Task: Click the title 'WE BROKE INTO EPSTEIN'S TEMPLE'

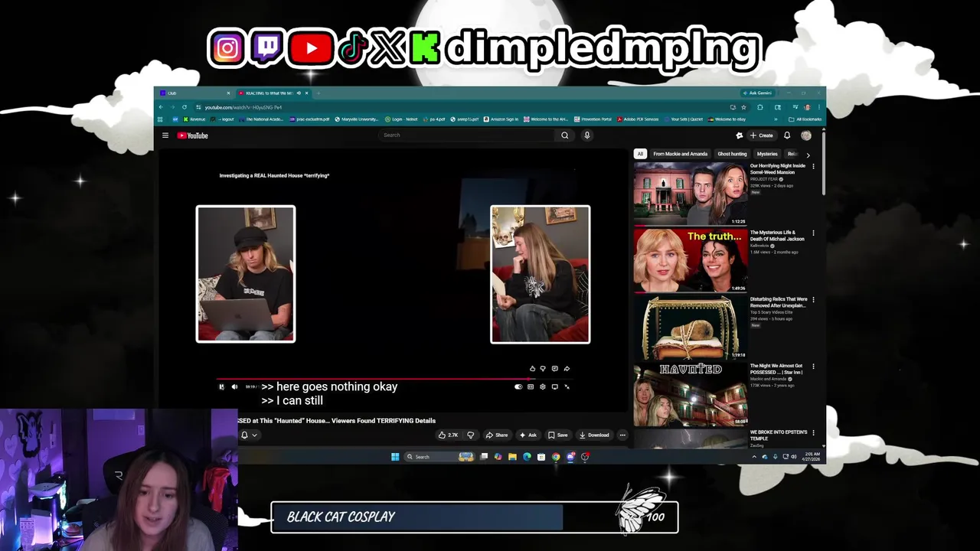Action: [779, 435]
